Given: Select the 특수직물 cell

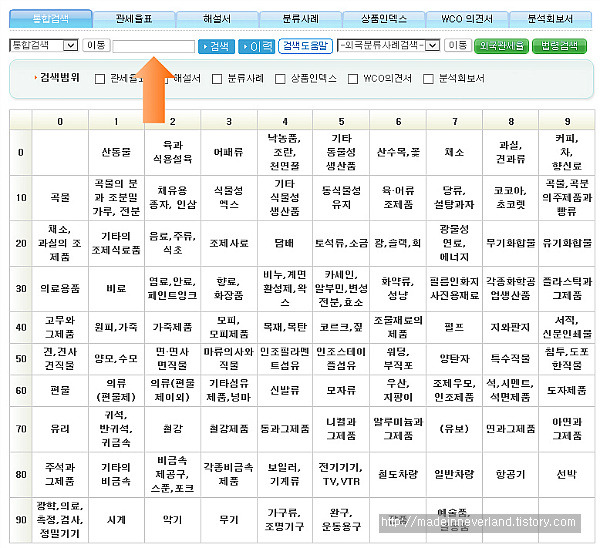Looking at the screenshot, I should [x=510, y=359].
